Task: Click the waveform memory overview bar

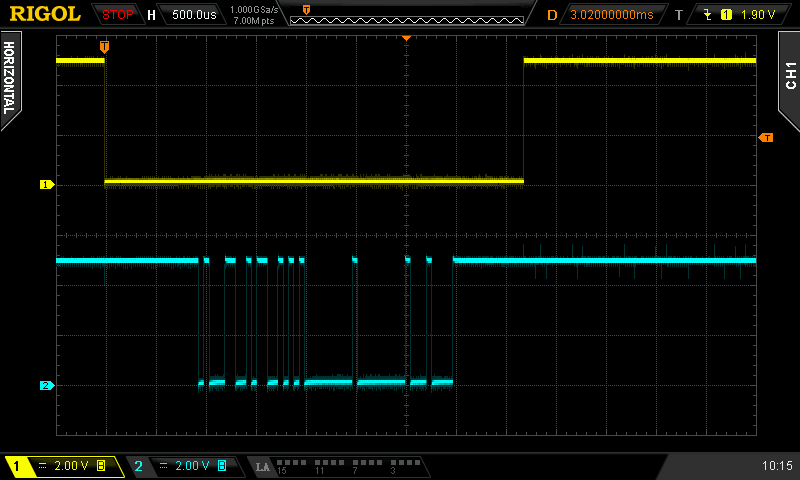Action: pyautogui.click(x=407, y=20)
